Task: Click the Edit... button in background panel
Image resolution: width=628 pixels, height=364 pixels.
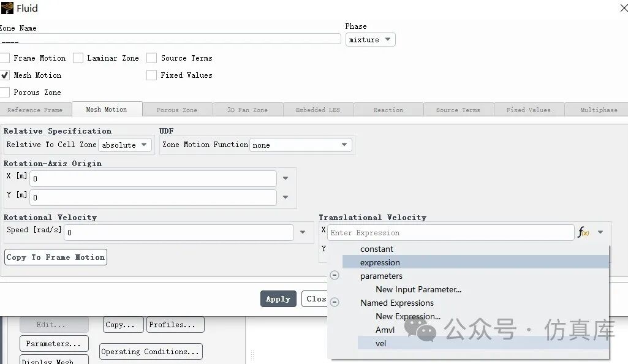Action: 54,325
